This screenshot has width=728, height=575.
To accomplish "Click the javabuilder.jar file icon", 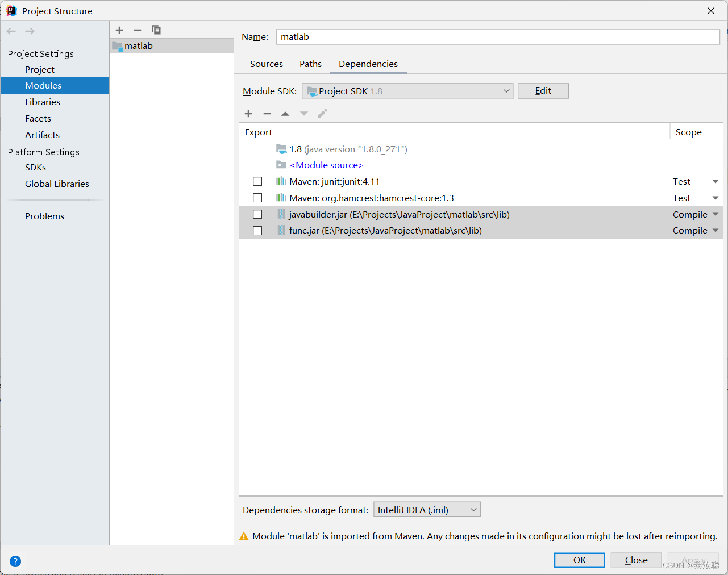I will click(x=281, y=214).
